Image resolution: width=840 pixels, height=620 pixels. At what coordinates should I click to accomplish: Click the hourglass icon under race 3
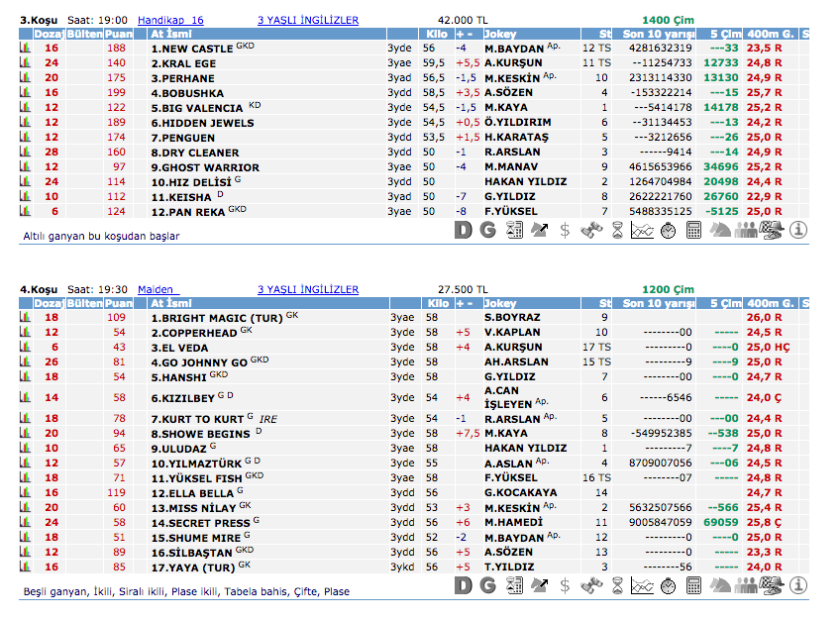point(617,231)
